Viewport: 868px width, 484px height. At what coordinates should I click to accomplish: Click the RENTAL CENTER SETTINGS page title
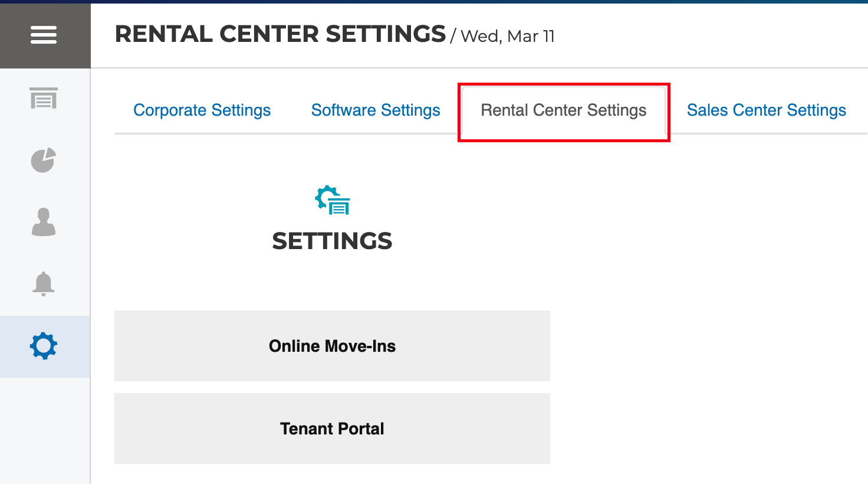pos(280,34)
